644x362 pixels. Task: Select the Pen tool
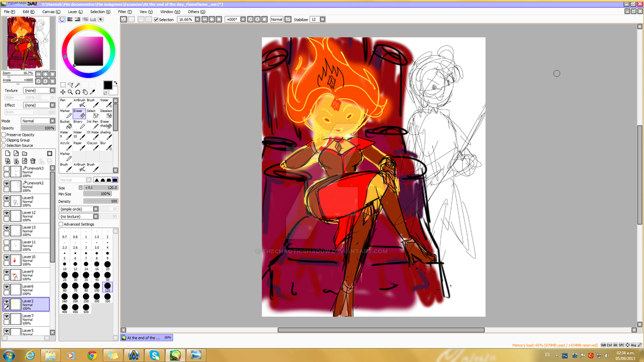65,102
